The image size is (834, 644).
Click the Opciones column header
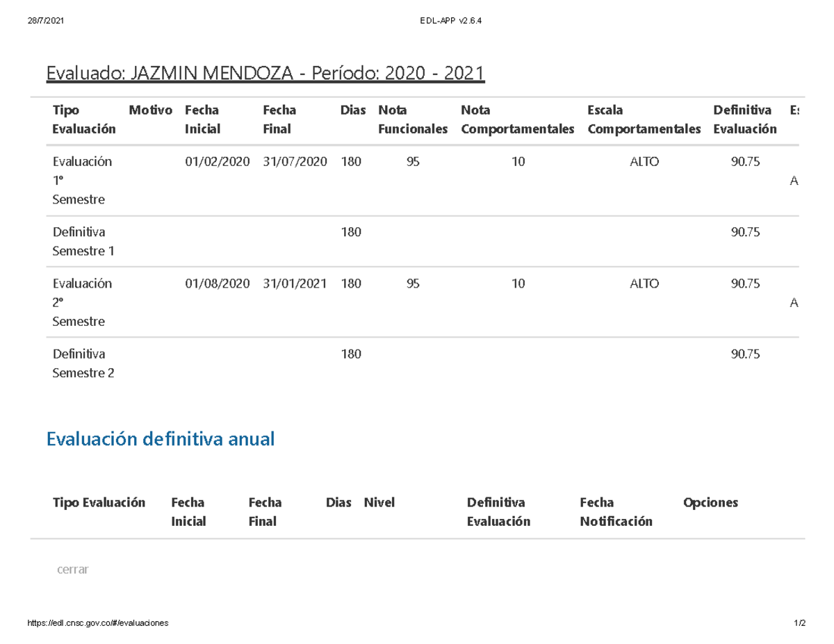click(710, 502)
